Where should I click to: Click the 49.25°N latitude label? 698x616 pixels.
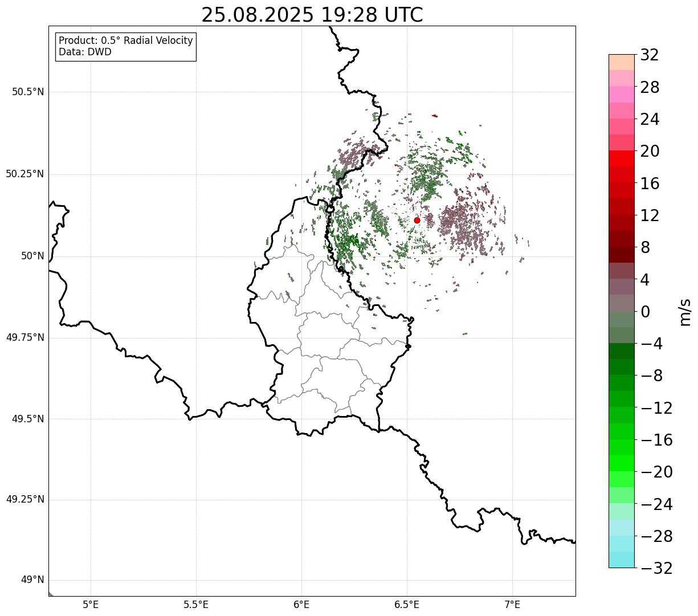pos(25,500)
